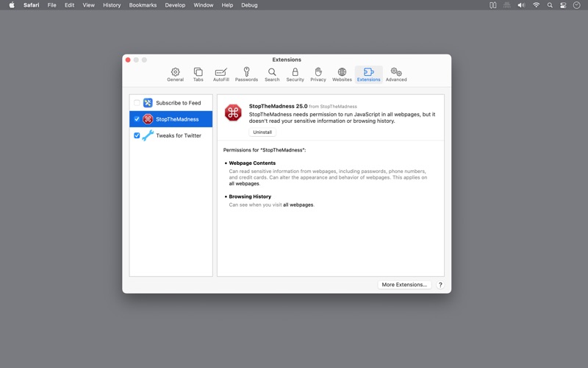The height and width of the screenshot is (368, 588).
Task: Open the AutoFill preferences pane
Action: pyautogui.click(x=221, y=74)
